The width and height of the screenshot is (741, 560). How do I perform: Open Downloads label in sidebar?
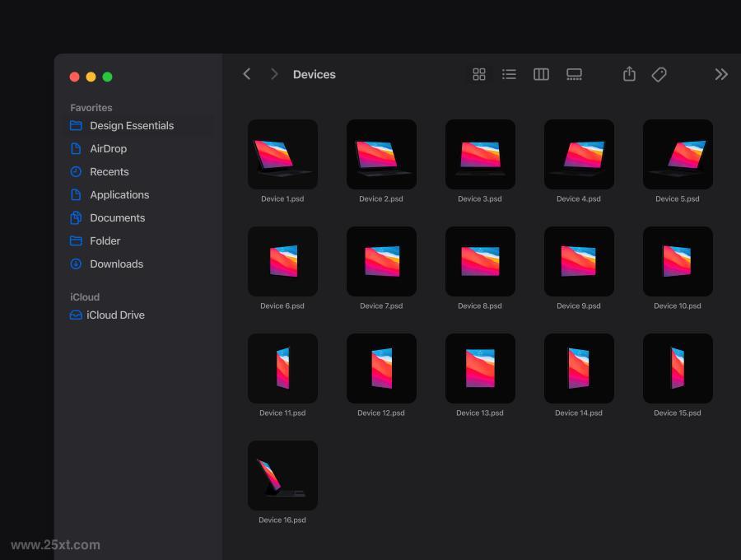[x=116, y=264]
